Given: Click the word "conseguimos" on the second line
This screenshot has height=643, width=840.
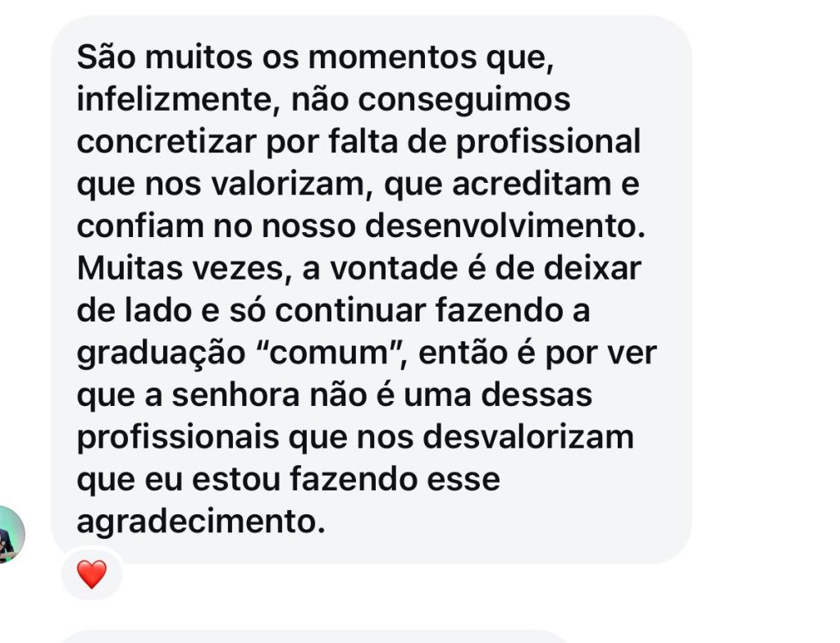Looking at the screenshot, I should click(464, 101).
